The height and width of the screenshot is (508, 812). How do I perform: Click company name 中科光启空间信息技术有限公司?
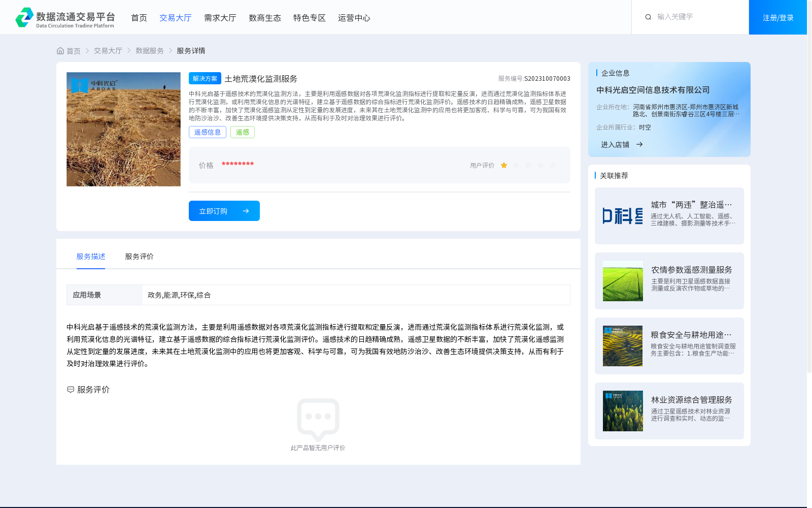[653, 90]
